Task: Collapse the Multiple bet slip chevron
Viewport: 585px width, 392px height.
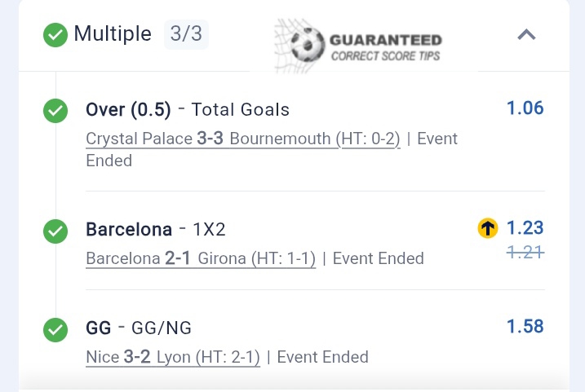Action: pyautogui.click(x=527, y=35)
